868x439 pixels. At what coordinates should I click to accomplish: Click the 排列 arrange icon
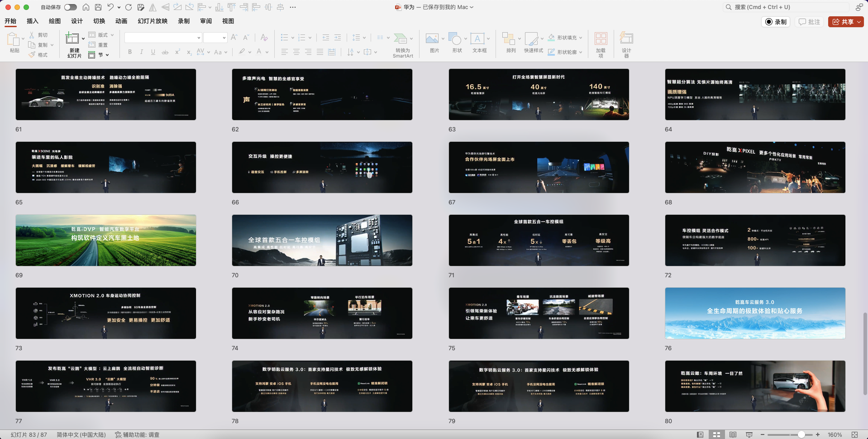click(509, 39)
